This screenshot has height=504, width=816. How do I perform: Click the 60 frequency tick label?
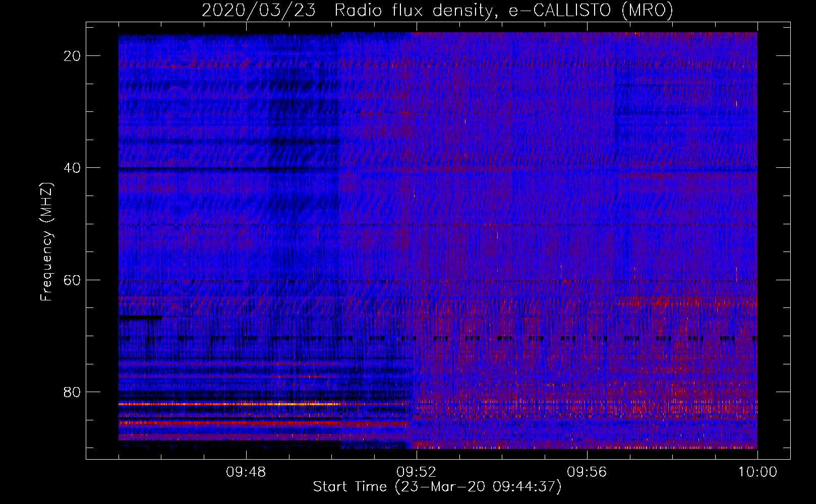(x=72, y=280)
